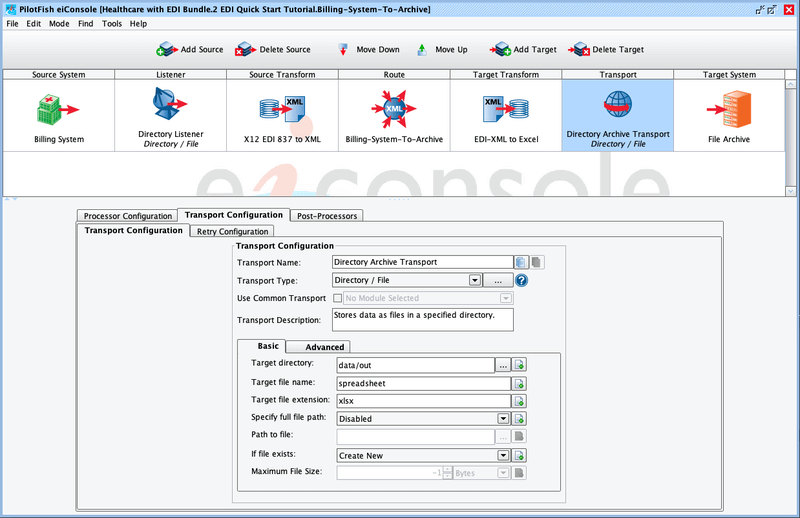This screenshot has width=800, height=518.
Task: Select the outer Transport Configuration tab
Action: tap(234, 215)
